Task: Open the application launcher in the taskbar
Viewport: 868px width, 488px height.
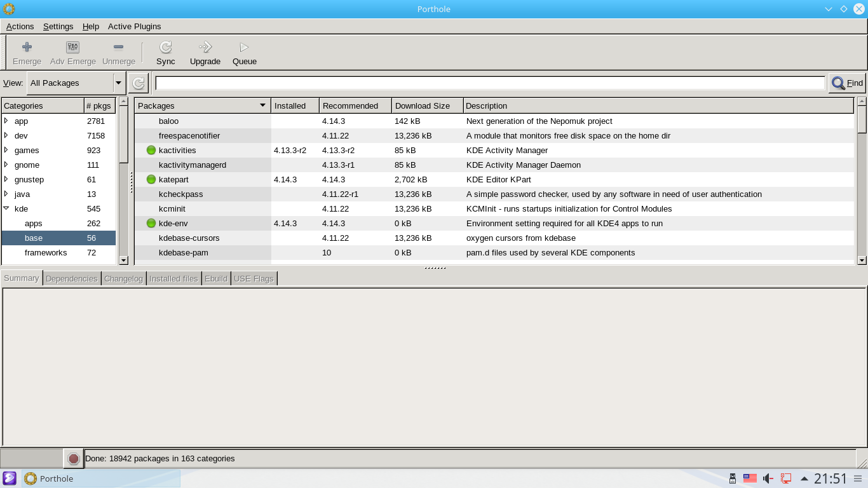Action: 10,478
